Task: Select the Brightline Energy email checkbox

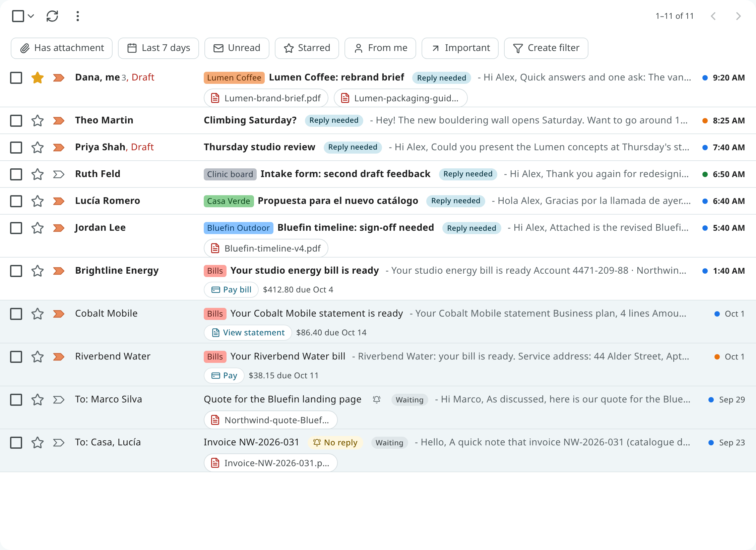Action: (16, 271)
